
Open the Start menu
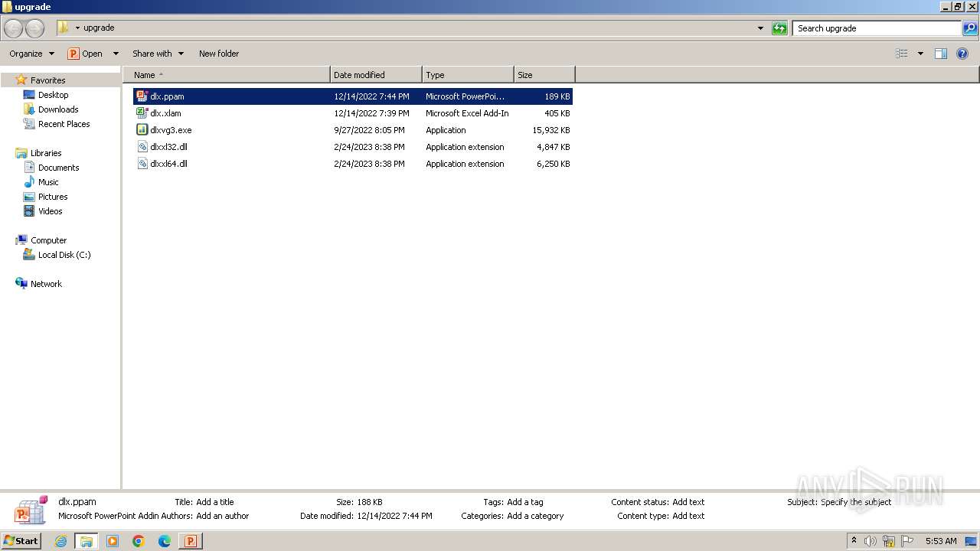tap(21, 541)
